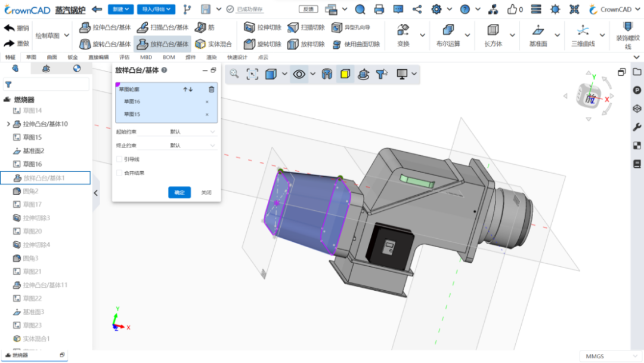Image resolution: width=644 pixels, height=363 pixels.
Task: Click the 基准面 reference plane icon
Action: pyautogui.click(x=538, y=30)
